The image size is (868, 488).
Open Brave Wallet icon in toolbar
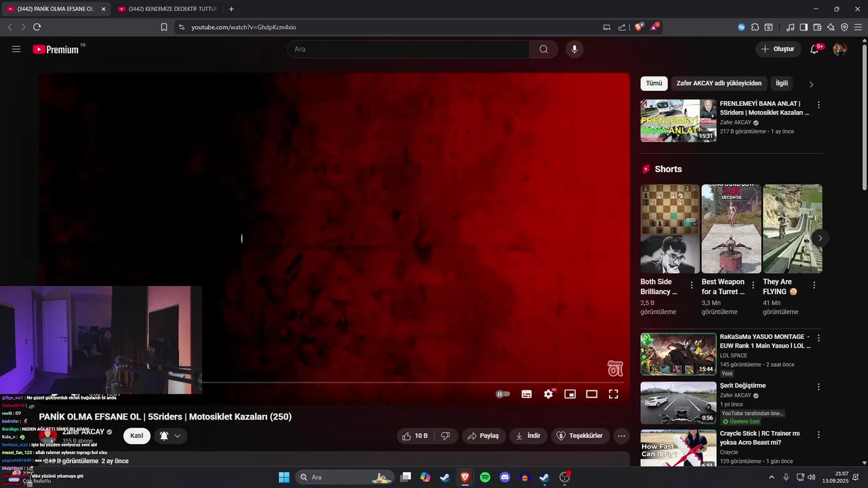(x=817, y=27)
